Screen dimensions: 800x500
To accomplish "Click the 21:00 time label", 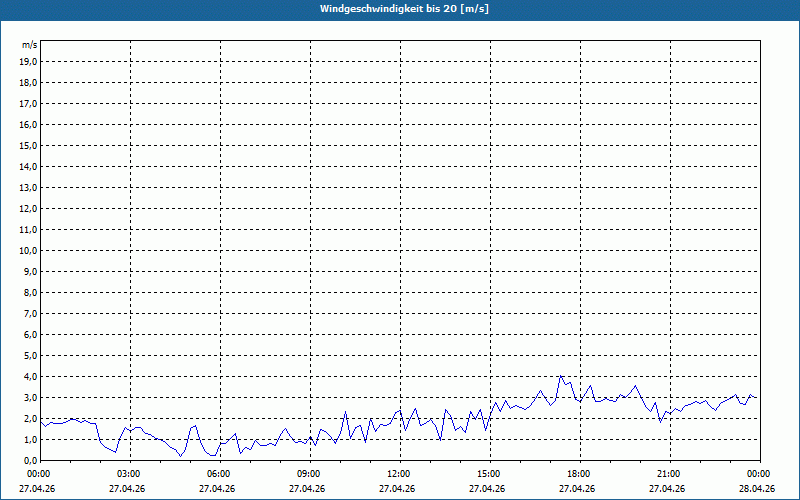I will click(x=670, y=474).
